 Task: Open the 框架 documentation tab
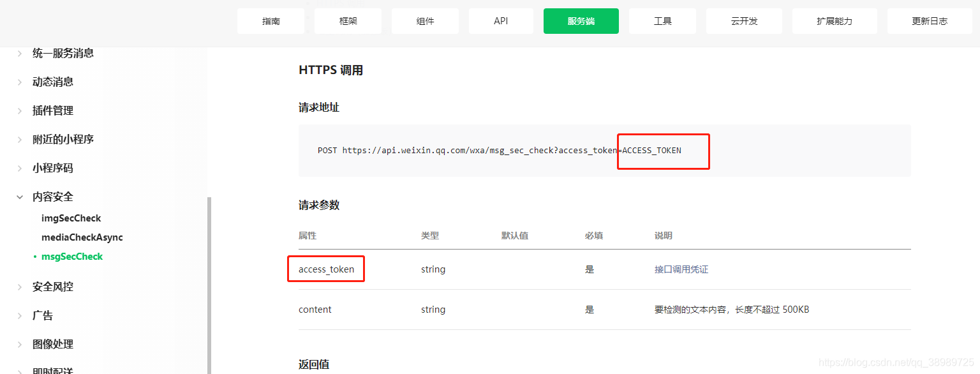[347, 20]
